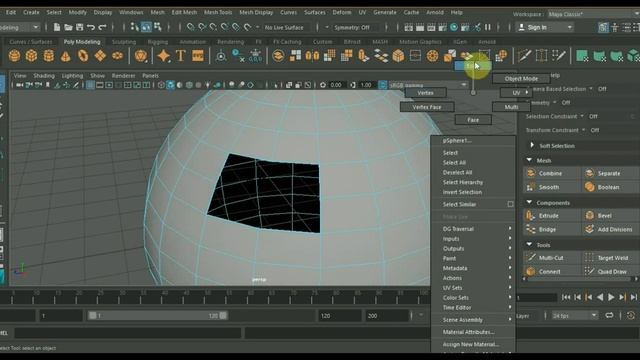The height and width of the screenshot is (360, 640).
Task: Click the Polygon Type 'T' shelf icon
Action: pyautogui.click(x=180, y=56)
